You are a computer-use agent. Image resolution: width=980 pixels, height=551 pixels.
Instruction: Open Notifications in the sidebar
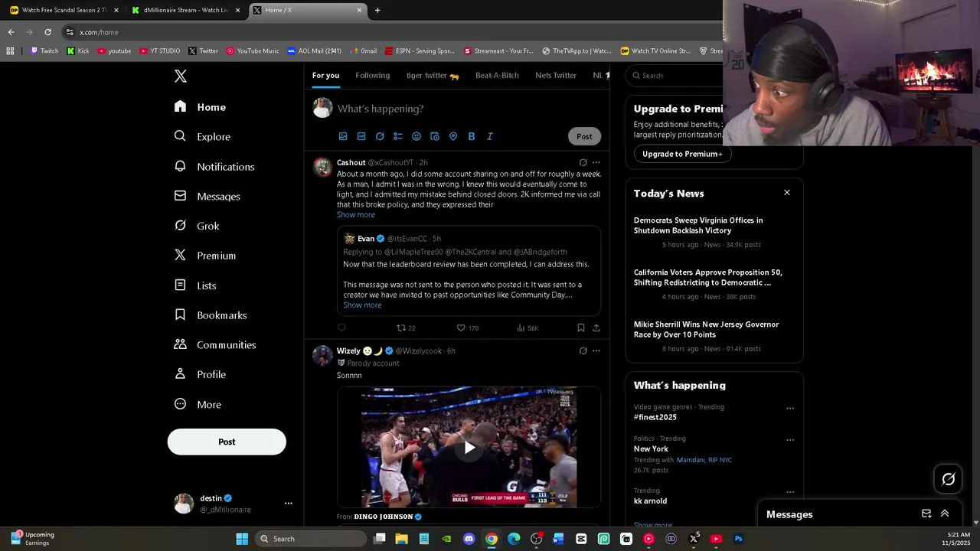tap(214, 166)
